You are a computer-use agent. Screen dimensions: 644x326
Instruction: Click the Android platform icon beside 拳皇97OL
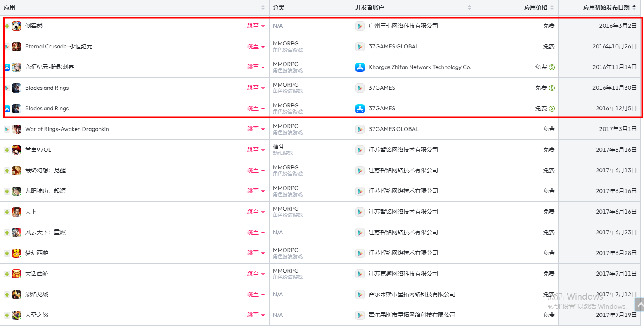coord(7,150)
